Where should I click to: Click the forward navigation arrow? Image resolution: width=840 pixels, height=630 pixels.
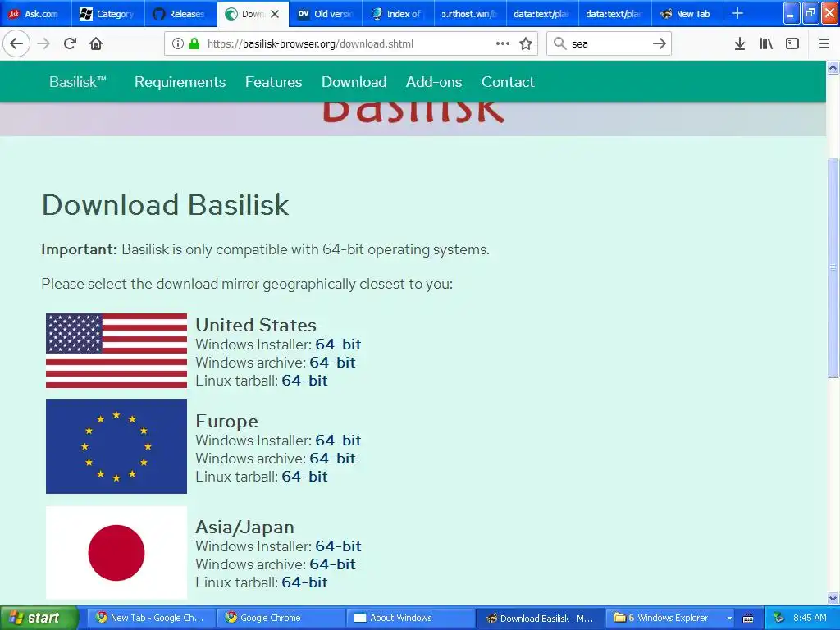[44, 43]
